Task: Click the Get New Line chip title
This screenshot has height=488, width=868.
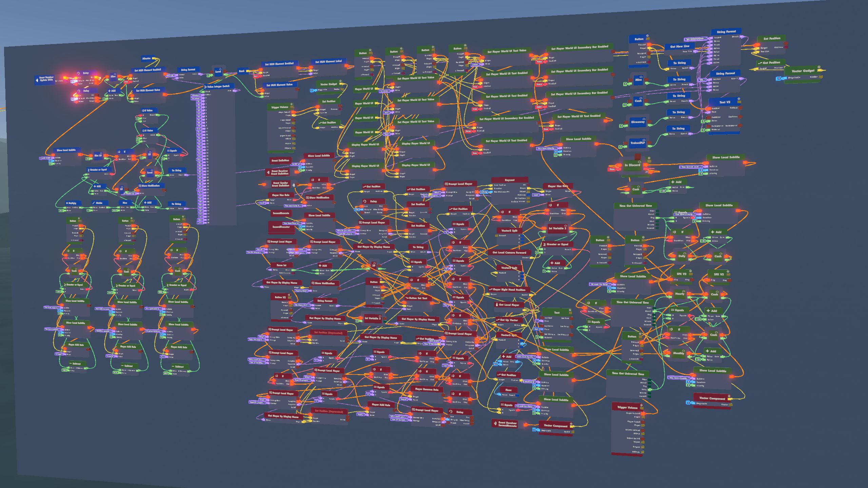Action: coord(679,46)
